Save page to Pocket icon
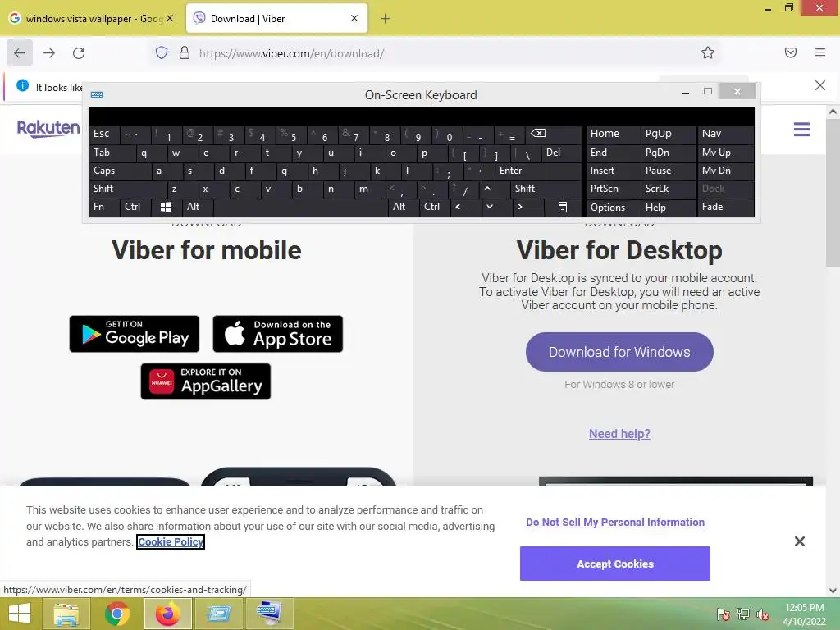The height and width of the screenshot is (630, 840). tap(791, 52)
